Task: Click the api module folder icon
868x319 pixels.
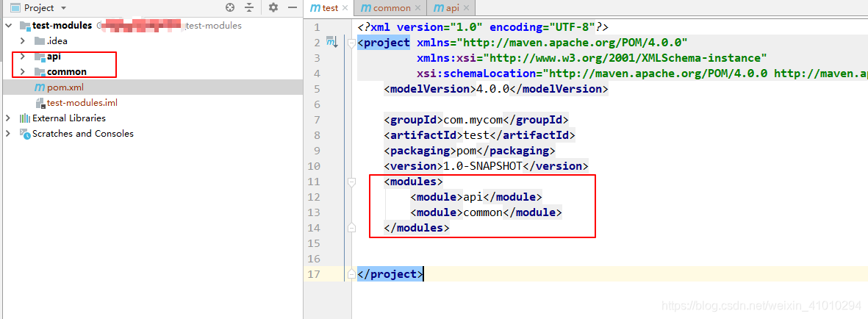Action: (x=39, y=57)
